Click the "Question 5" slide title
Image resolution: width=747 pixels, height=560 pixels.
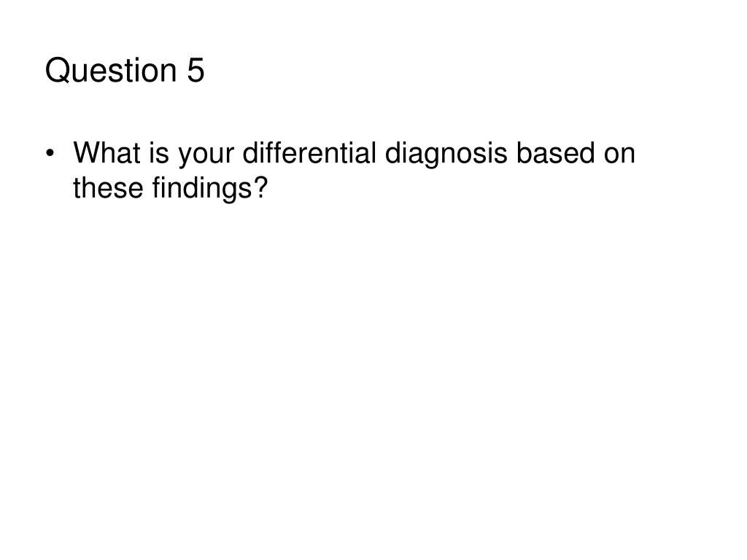tap(125, 70)
